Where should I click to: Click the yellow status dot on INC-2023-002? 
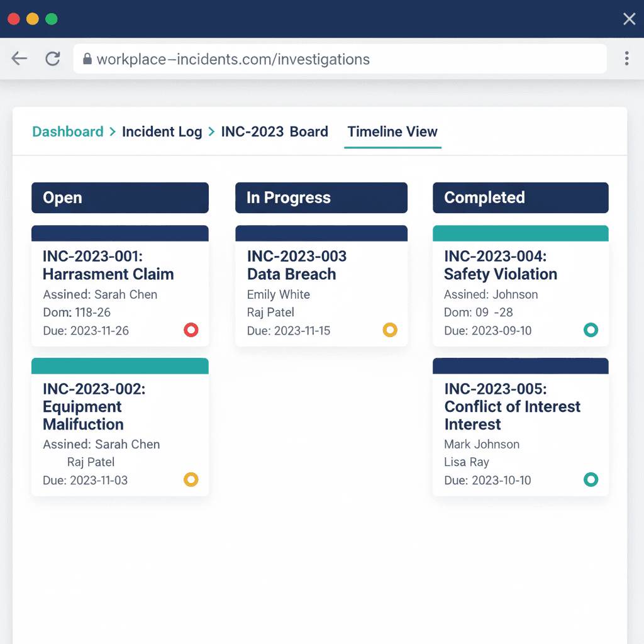(x=191, y=479)
